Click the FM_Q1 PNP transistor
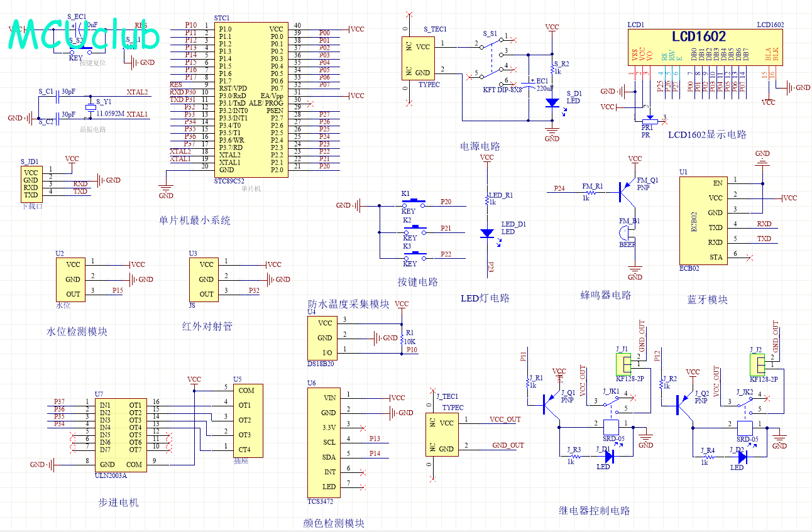812x532 pixels. [x=626, y=191]
